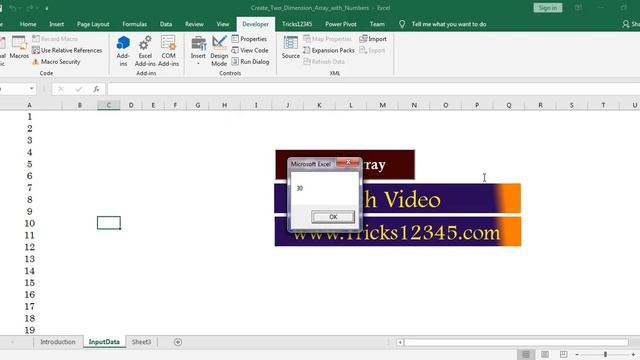Screen dimensions: 640x360
Task: Open the View tab
Action: (223, 24)
